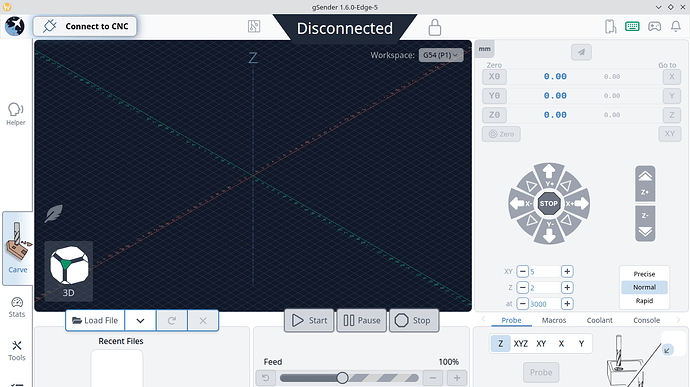Select Precise jog preset

coord(644,274)
